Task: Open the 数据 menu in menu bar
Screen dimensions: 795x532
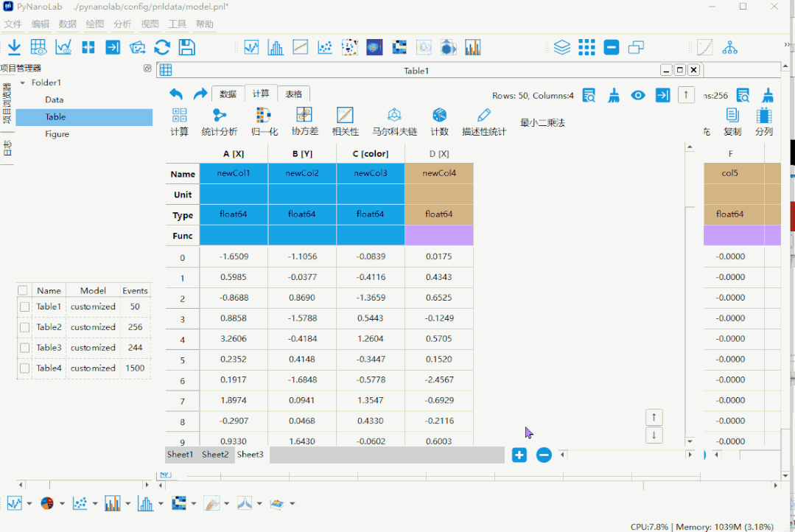Action: point(68,24)
